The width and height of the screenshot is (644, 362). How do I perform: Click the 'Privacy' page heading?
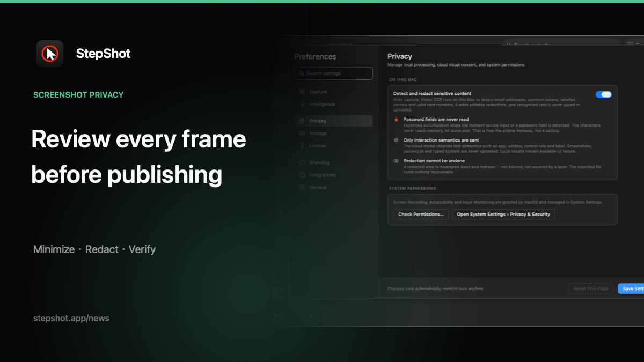[400, 56]
